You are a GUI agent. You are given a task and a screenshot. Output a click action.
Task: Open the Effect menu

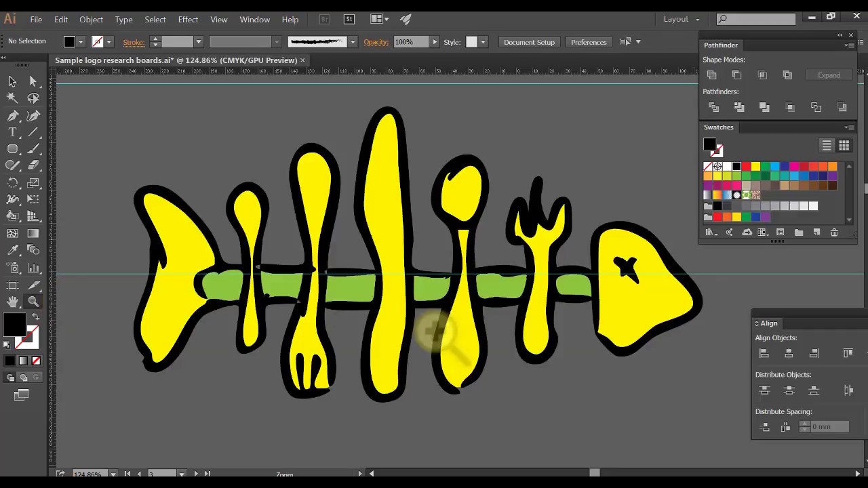point(188,19)
